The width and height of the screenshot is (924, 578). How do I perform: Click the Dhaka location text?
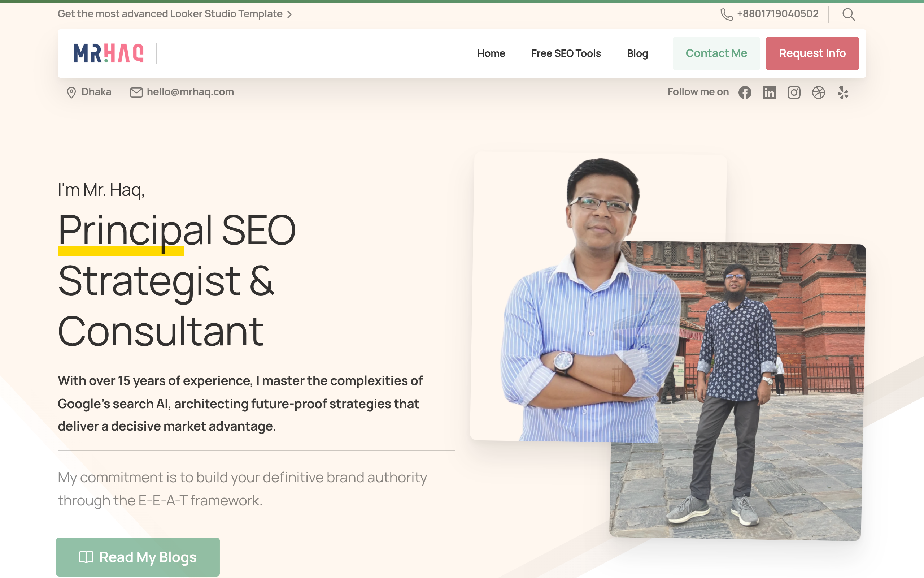[x=96, y=92]
